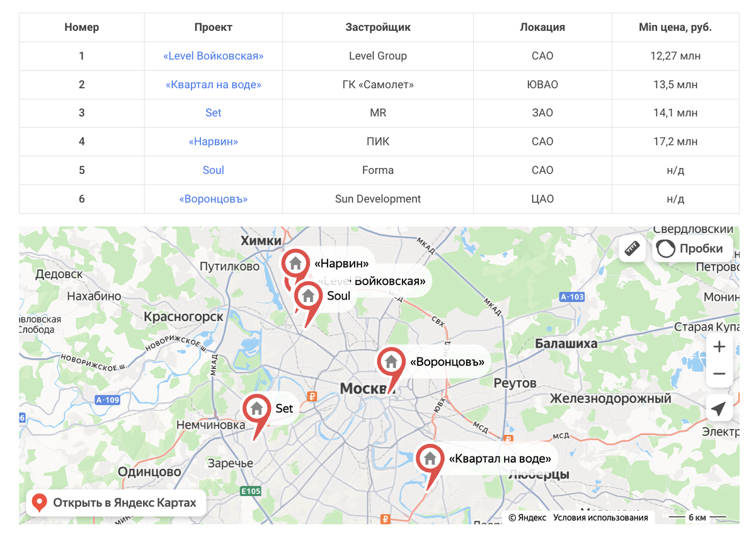Click the «Воронцовъ» label balloon on map
The image size is (756, 537).
[447, 362]
